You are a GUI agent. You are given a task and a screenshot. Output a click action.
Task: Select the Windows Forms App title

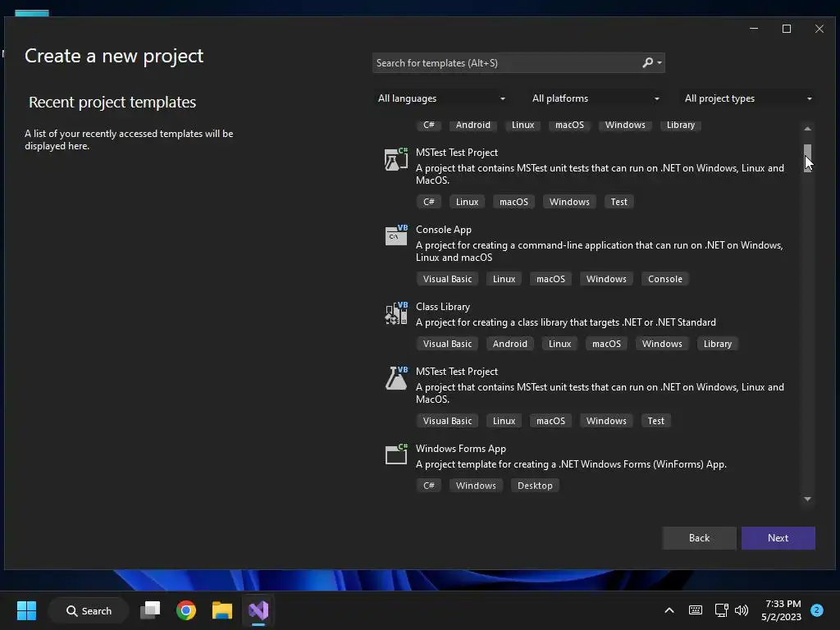[461, 449]
